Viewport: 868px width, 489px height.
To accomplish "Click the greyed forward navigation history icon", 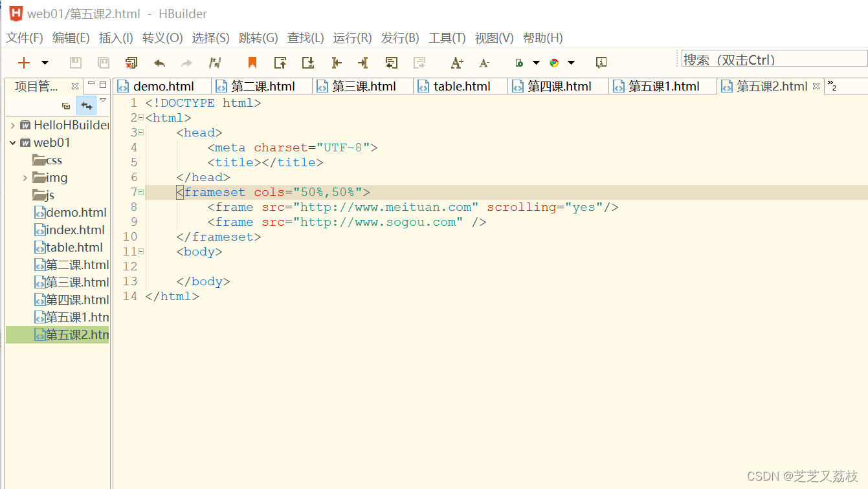I will 419,63.
